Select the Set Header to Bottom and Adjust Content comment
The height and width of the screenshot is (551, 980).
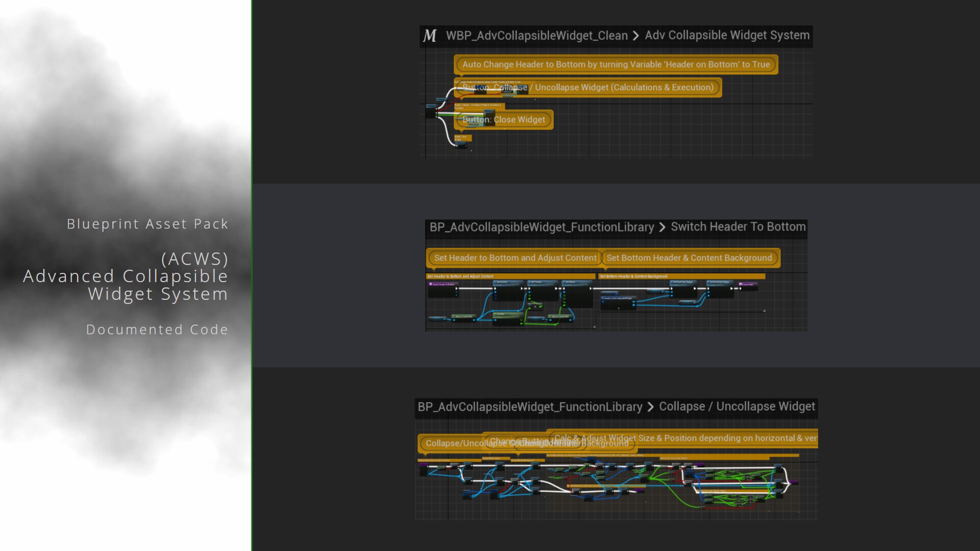514,258
